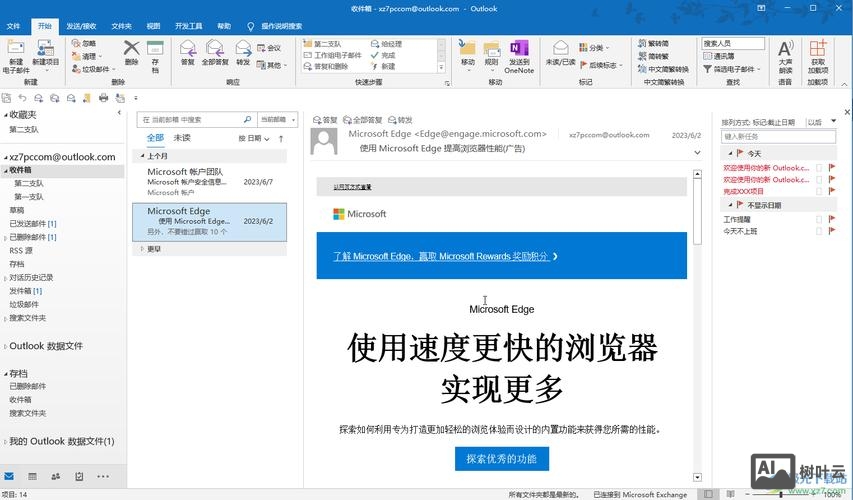
Task: Click 简转繁 conversion ribbon icon
Action: (642, 56)
